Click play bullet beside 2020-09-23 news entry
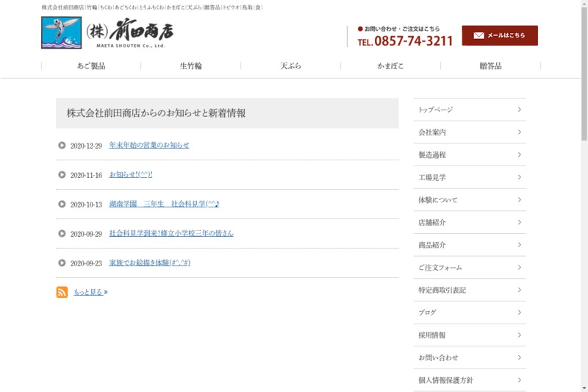The width and height of the screenshot is (588, 392). 62,263
